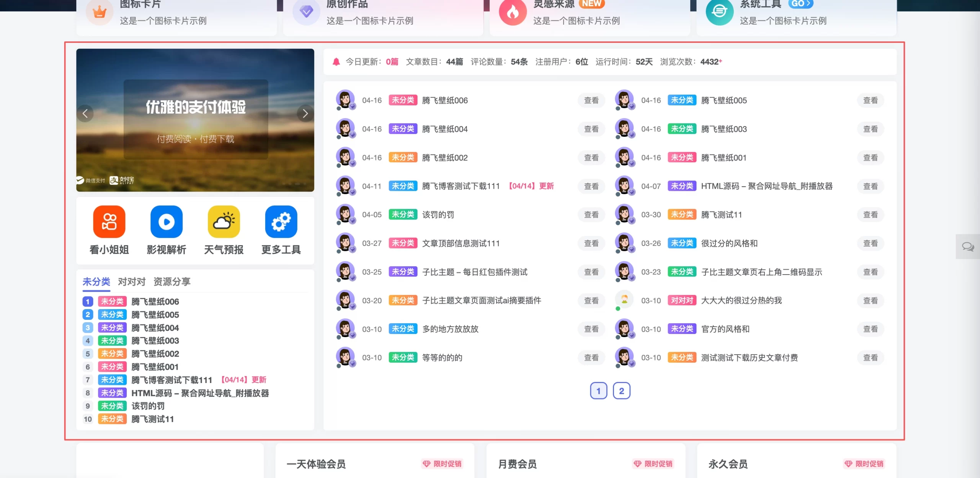Open article 子比主题 – 每日红包插件测试
The image size is (980, 478).
tap(475, 272)
